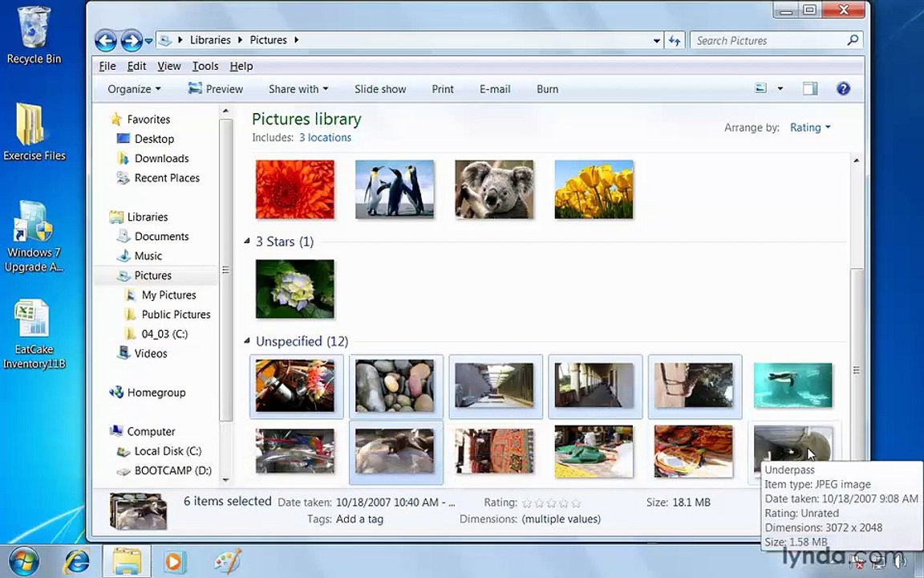The height and width of the screenshot is (578, 924).
Task: Open the Windows Start button
Action: tap(22, 561)
